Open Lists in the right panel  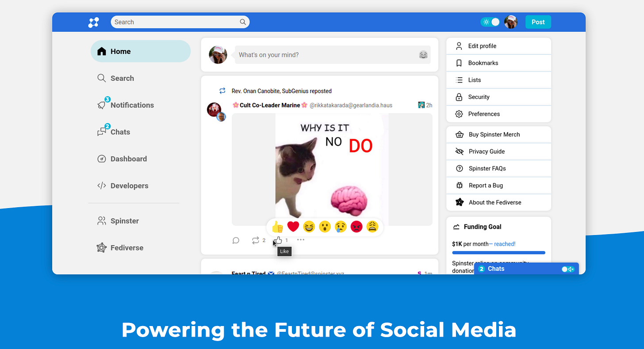[x=498, y=80]
